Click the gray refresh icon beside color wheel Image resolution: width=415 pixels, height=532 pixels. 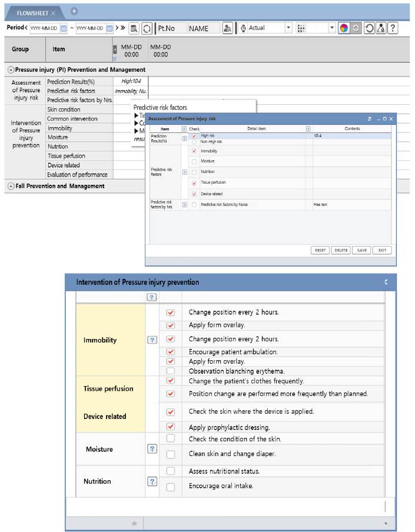tap(356, 28)
